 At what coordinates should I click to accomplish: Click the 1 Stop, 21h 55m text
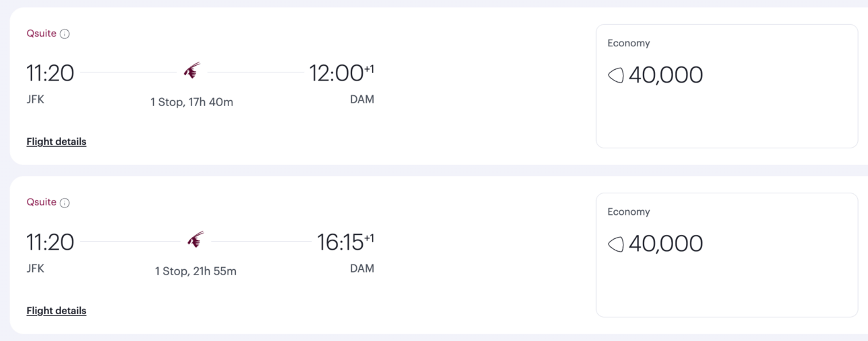tap(196, 272)
